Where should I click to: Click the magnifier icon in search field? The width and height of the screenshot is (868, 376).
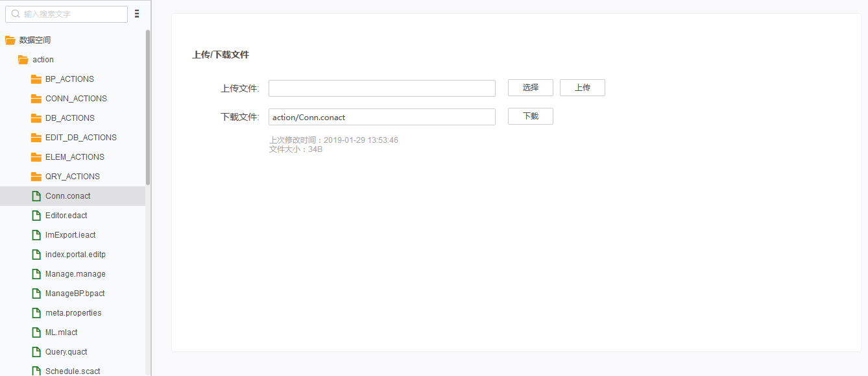[x=16, y=14]
